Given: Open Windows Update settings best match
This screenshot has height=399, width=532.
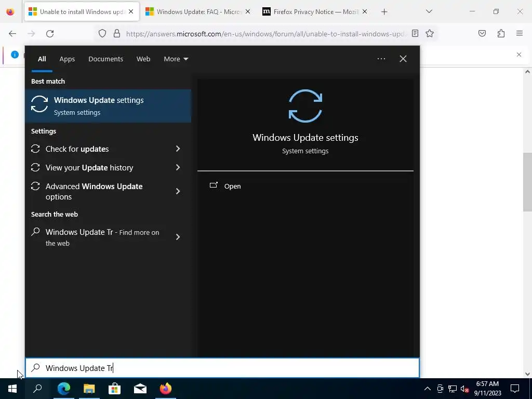Looking at the screenshot, I should tap(108, 106).
